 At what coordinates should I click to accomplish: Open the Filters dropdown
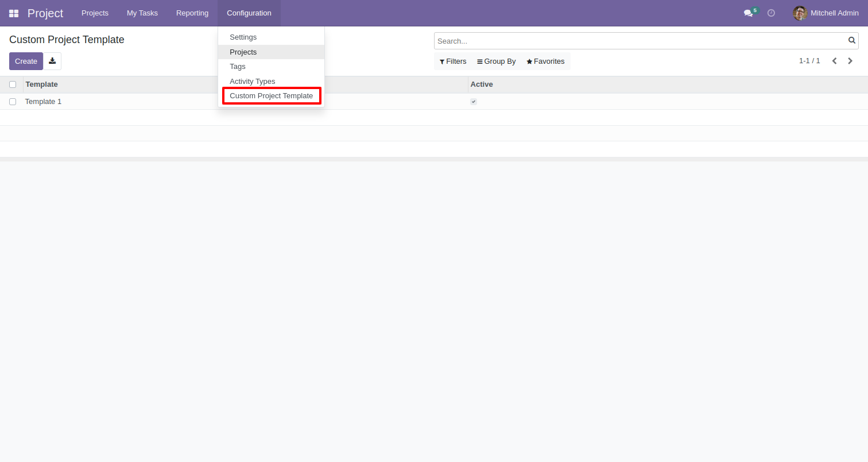[453, 61]
